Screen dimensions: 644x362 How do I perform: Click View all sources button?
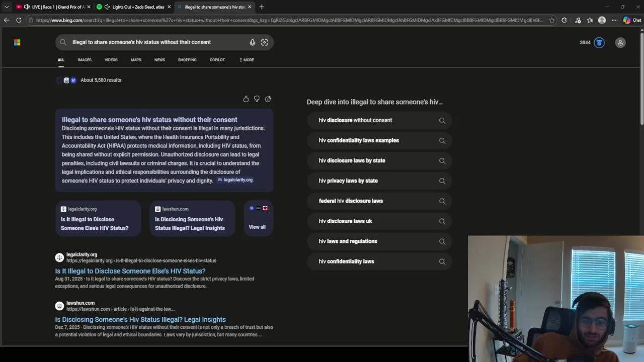click(258, 218)
